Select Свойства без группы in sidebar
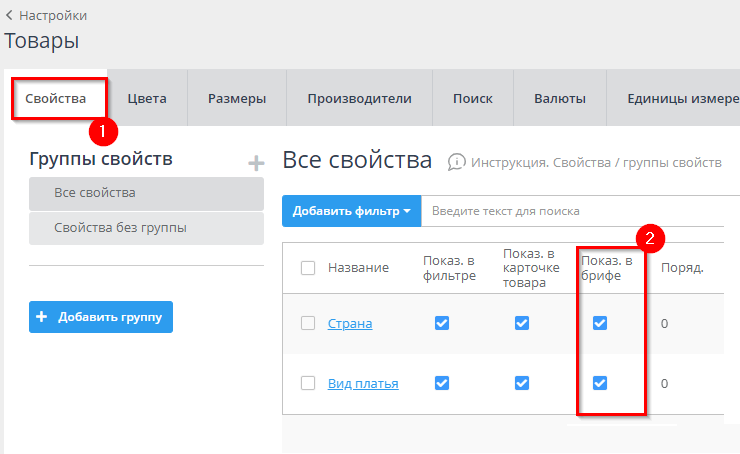Viewport: 740px width, 454px height. pyautogui.click(x=120, y=227)
